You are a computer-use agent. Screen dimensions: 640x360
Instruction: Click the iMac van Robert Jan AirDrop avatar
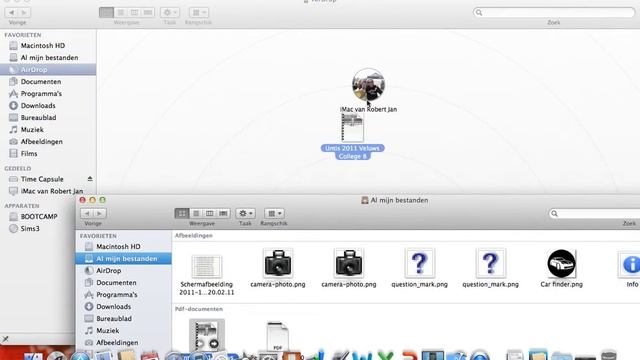click(368, 84)
